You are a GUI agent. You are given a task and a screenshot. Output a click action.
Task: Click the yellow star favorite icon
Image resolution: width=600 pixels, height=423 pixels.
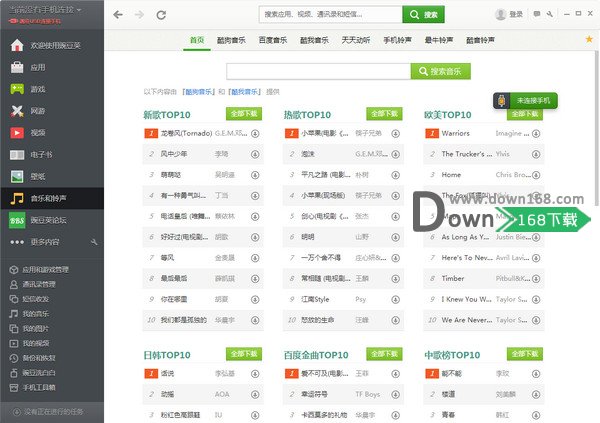pyautogui.click(x=589, y=39)
